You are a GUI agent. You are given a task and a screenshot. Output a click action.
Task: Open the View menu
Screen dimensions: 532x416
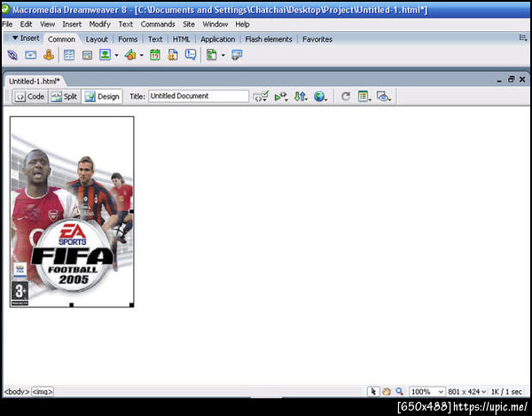pyautogui.click(x=47, y=24)
